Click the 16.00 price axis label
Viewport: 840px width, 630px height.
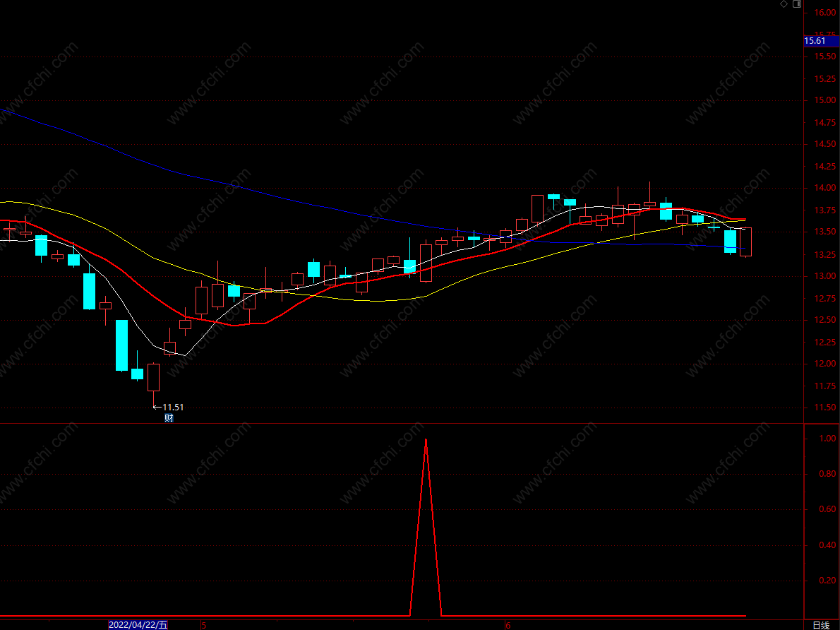tap(824, 12)
